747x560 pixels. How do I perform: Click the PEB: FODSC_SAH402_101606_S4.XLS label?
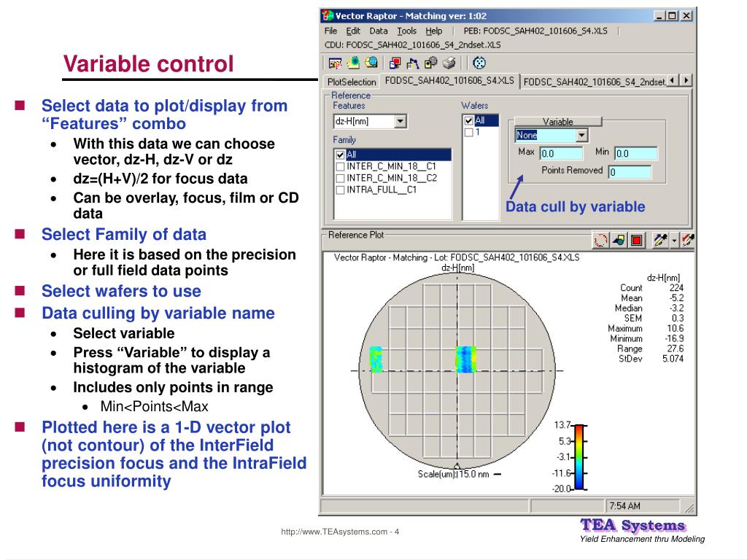[x=535, y=31]
